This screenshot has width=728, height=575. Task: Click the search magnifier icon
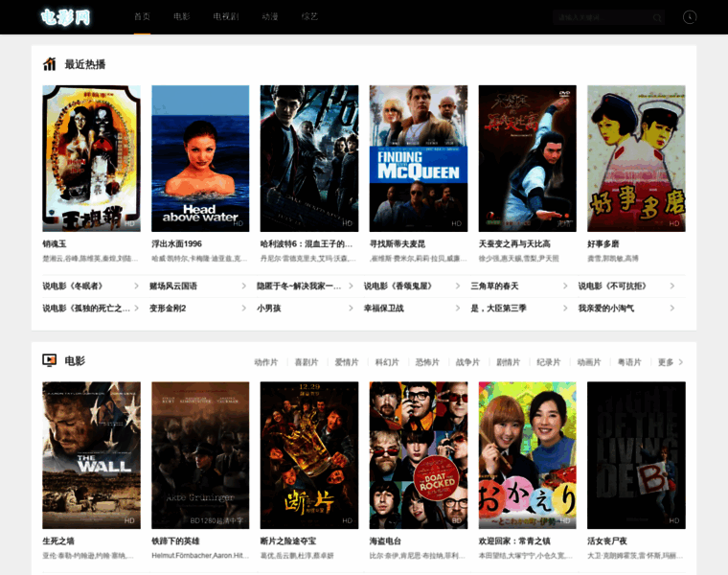coord(657,17)
